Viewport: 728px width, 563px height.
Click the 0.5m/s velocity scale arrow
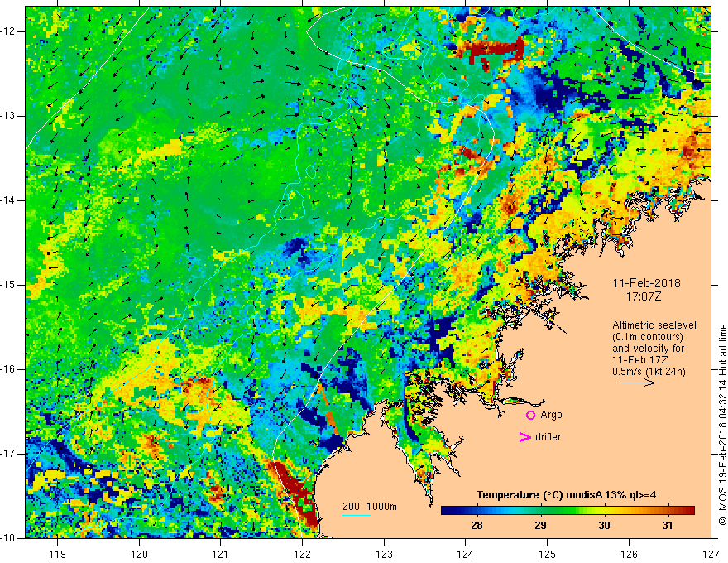pos(638,383)
